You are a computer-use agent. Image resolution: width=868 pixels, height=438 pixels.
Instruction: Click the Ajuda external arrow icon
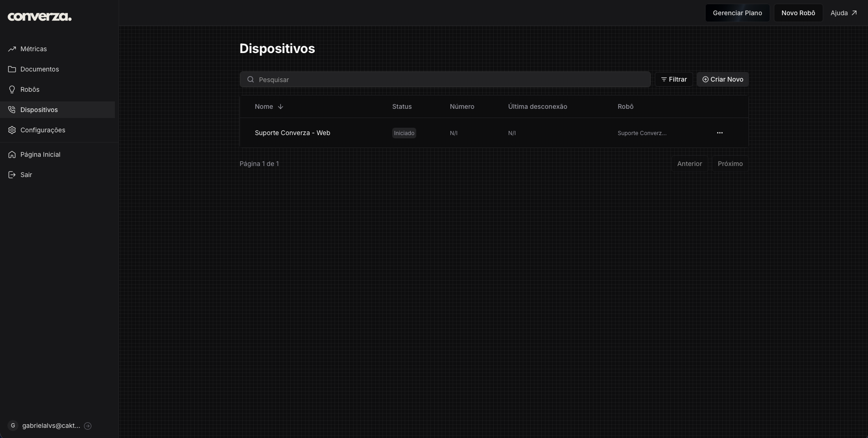(x=854, y=13)
